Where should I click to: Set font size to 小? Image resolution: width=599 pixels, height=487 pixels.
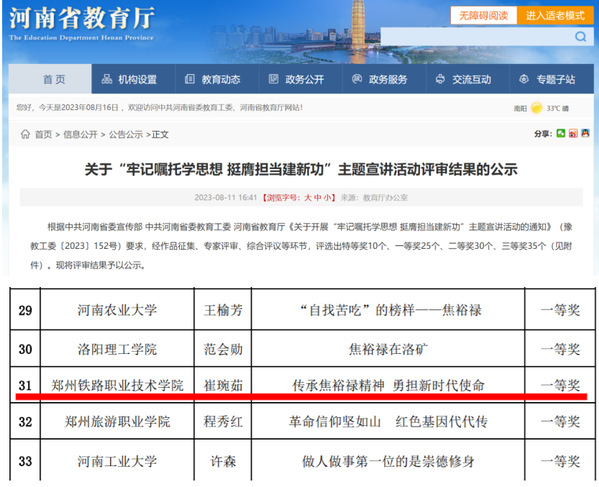tap(327, 197)
